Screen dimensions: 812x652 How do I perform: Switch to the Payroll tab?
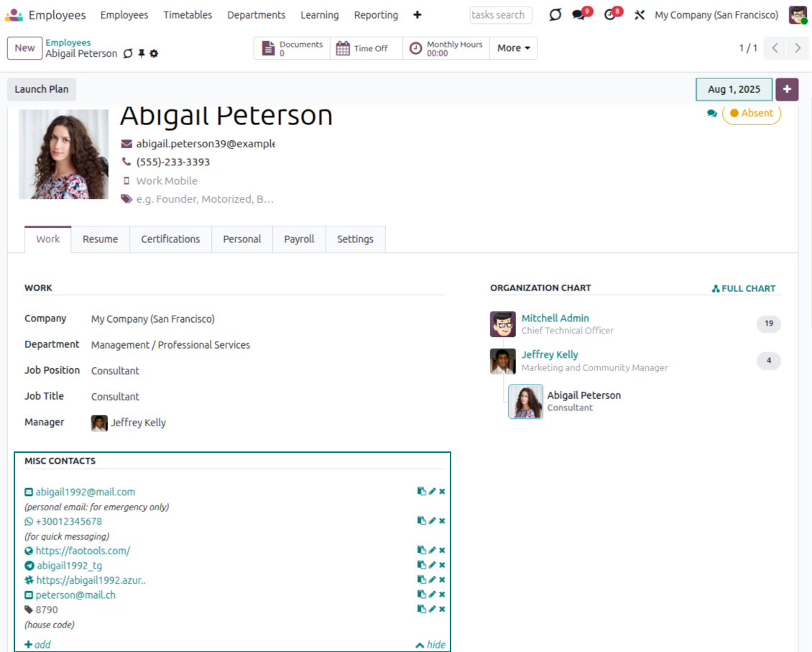click(299, 239)
